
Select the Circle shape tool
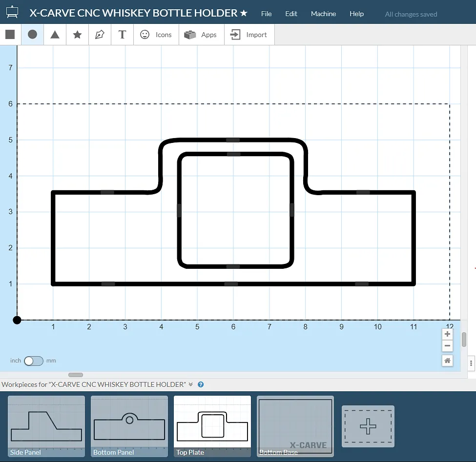coord(33,35)
